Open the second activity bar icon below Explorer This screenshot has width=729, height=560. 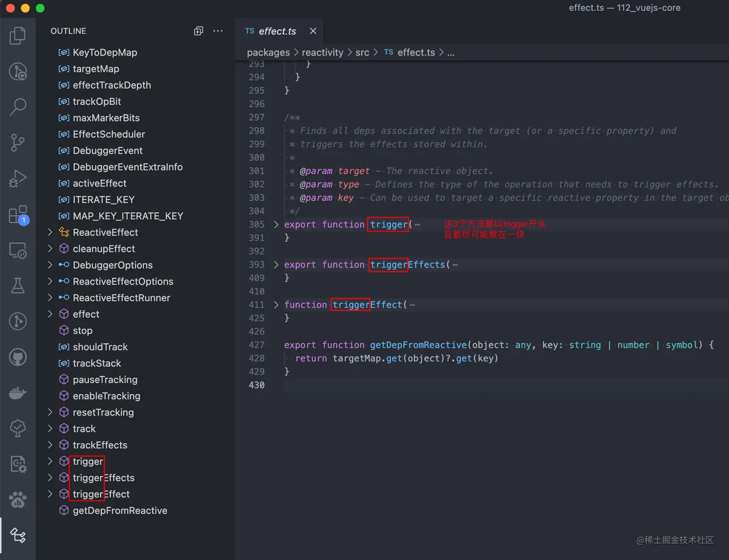18,71
